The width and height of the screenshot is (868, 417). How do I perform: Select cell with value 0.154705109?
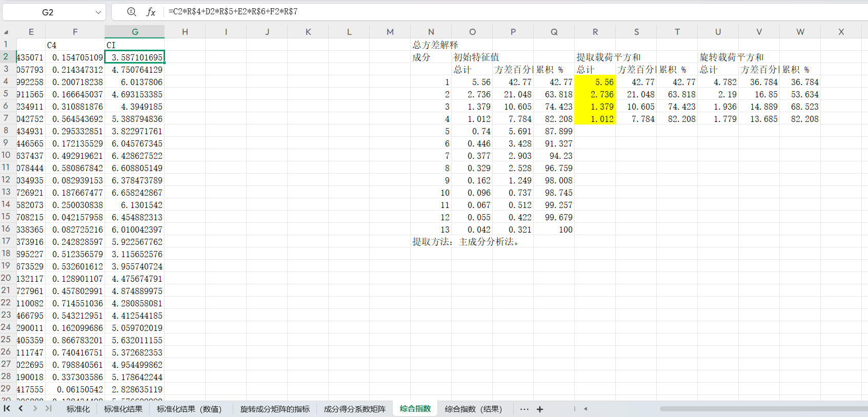pyautogui.click(x=75, y=57)
